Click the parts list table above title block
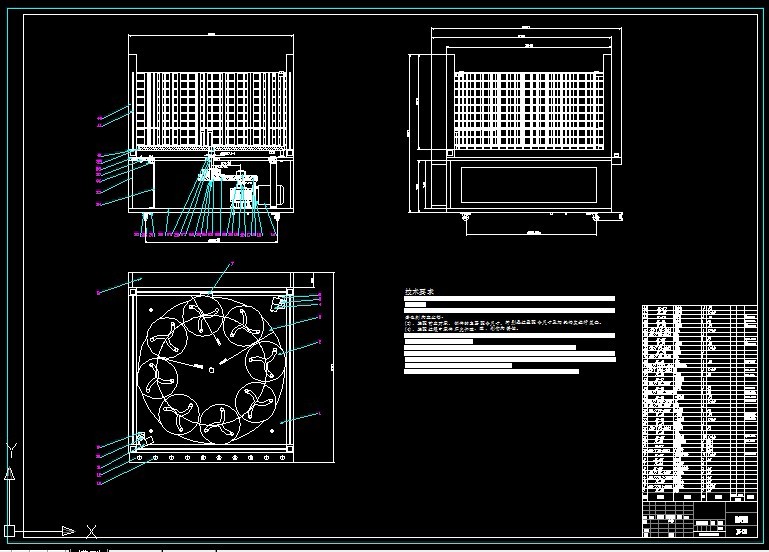 (700, 403)
